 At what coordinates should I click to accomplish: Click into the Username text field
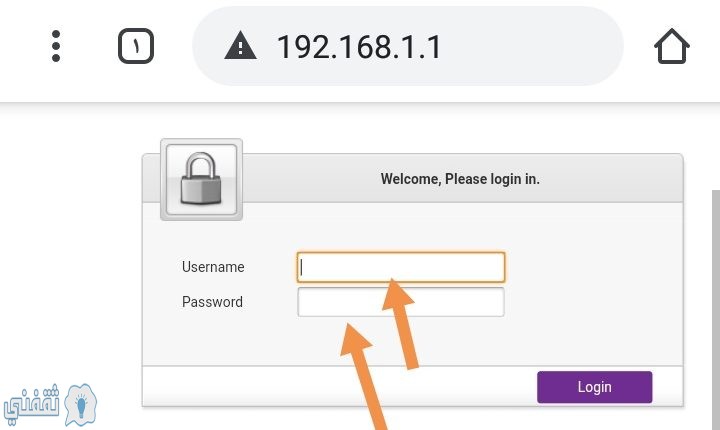coord(401,267)
